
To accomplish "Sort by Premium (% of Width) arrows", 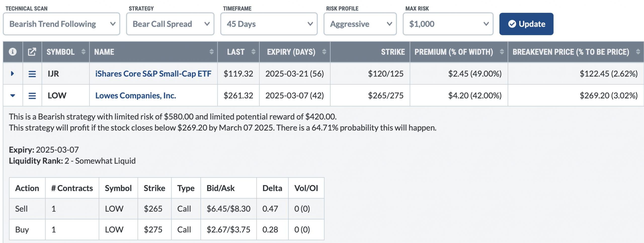I will click(x=502, y=52).
